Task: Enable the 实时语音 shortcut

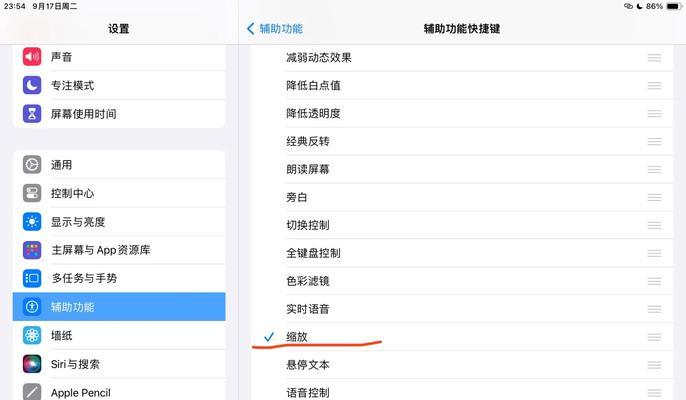Action: pos(462,309)
